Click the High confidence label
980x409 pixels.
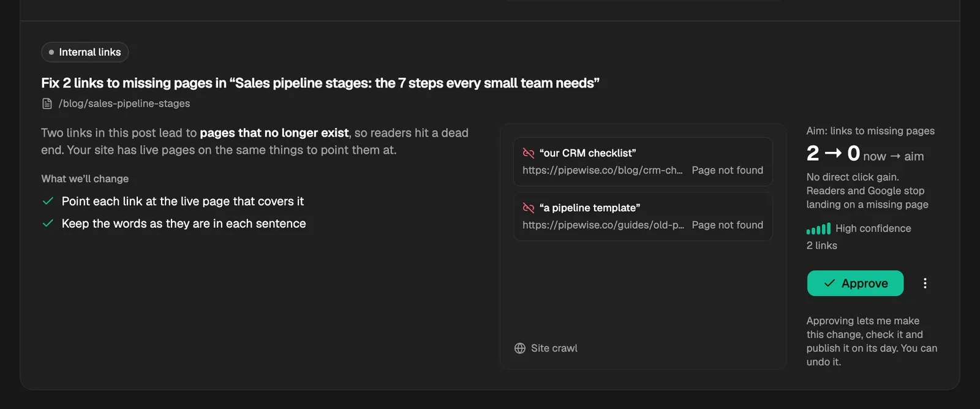click(x=873, y=228)
